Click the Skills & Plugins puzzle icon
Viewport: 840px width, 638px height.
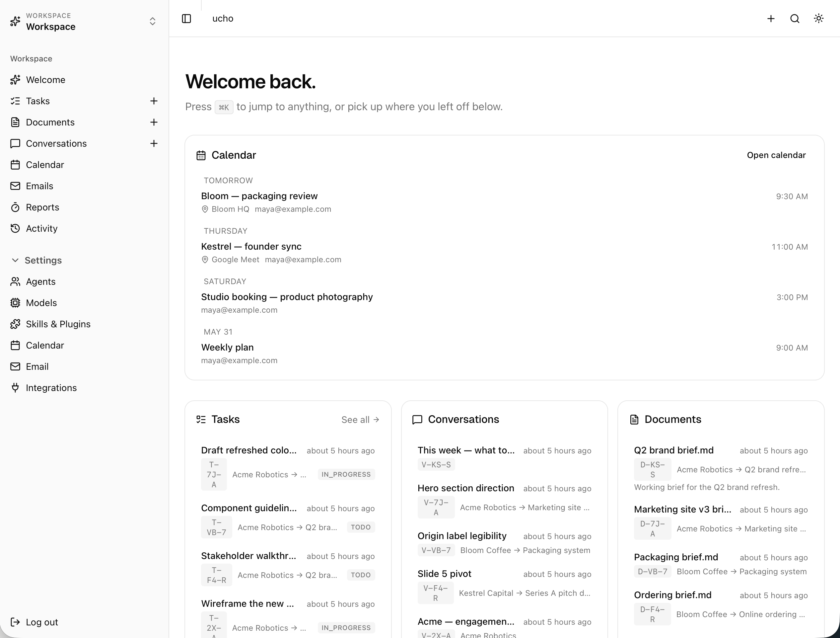pos(15,324)
